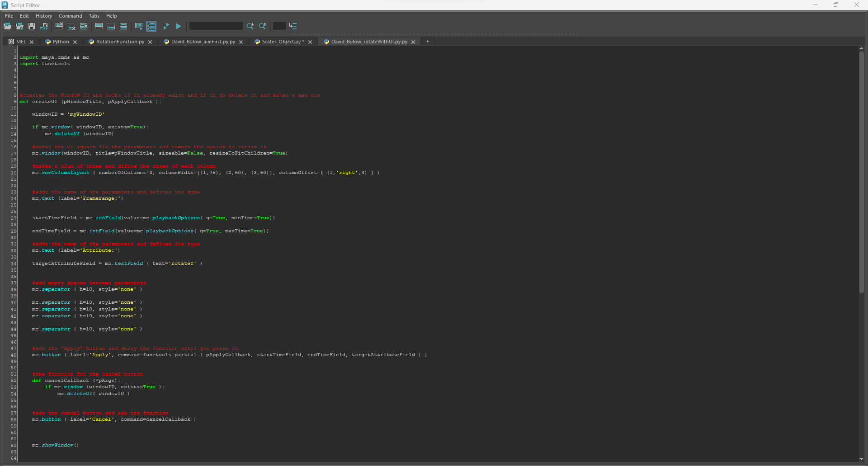Select the Save Script icon
The image size is (868, 466).
(x=32, y=26)
